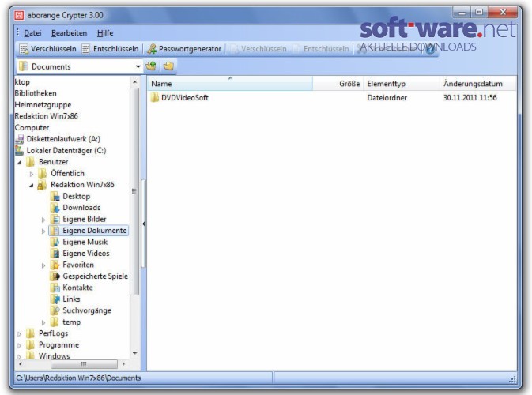
Task: Click the Benutzer folder icon
Action: (31, 162)
